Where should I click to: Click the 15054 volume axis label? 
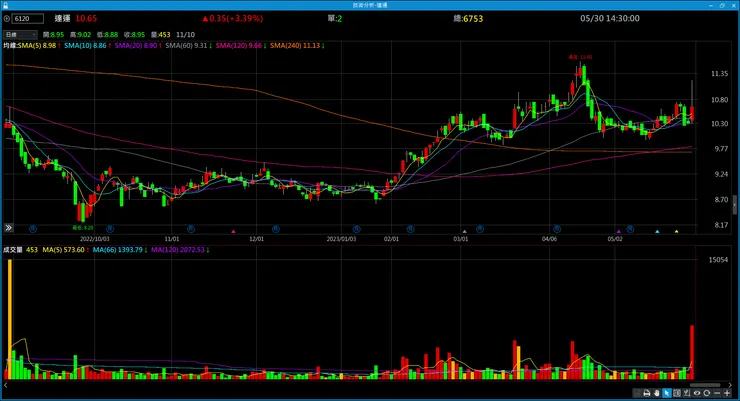(718, 259)
